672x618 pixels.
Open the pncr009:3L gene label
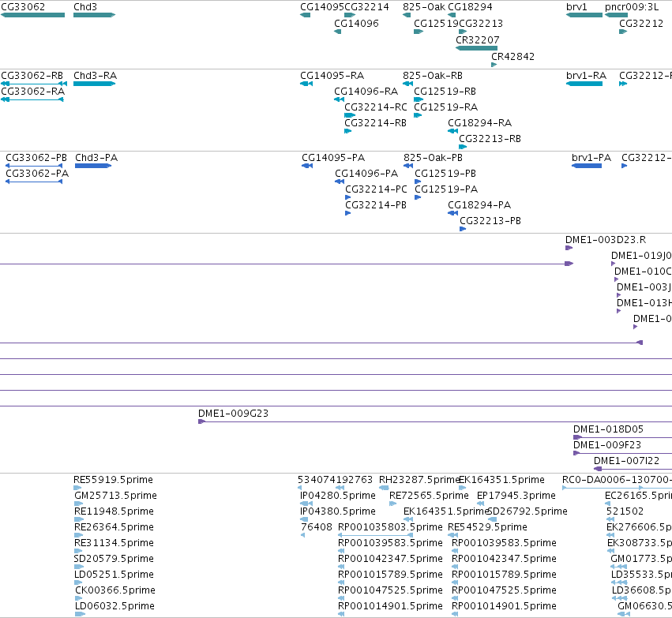pos(632,7)
